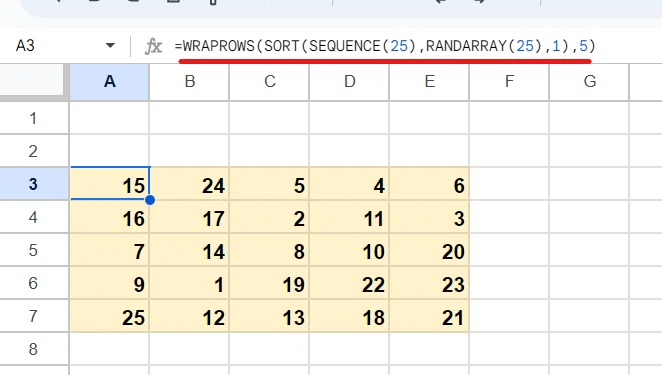Select the cell containing 1
Viewport: 662px width, 375px height.
[x=190, y=283]
